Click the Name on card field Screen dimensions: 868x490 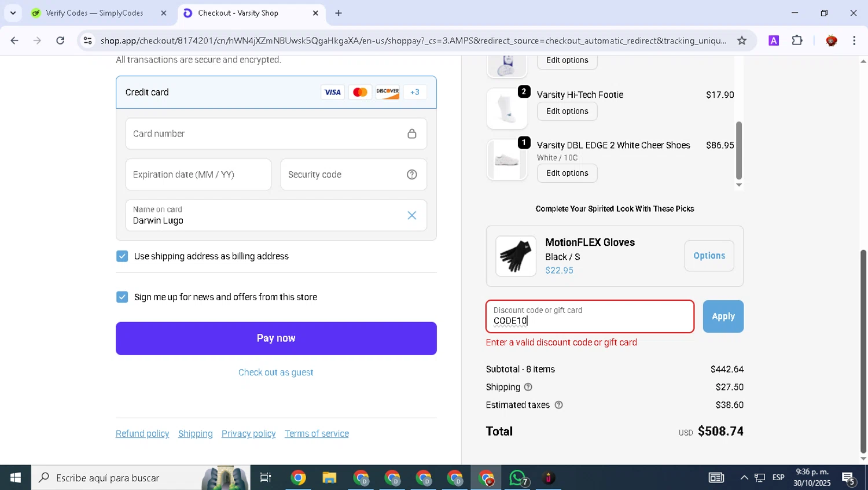[x=276, y=215]
